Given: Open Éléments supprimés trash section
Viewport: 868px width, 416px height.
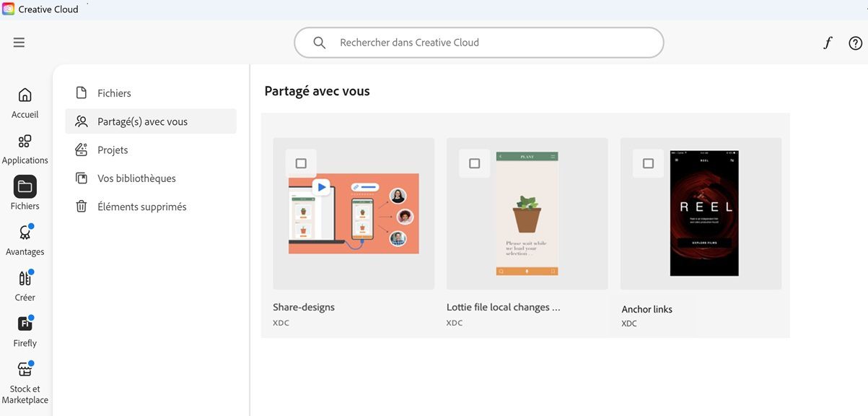Looking at the screenshot, I should click(x=142, y=206).
